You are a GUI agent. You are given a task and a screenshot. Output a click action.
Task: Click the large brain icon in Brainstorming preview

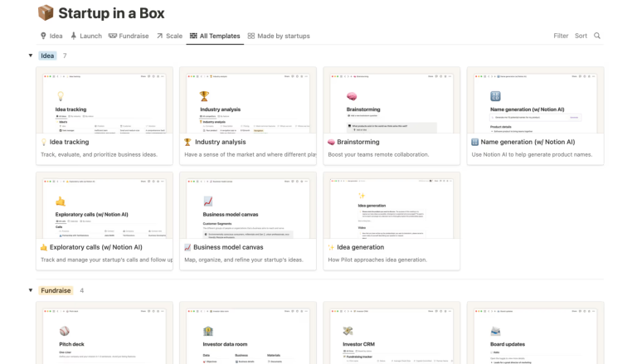point(352,96)
